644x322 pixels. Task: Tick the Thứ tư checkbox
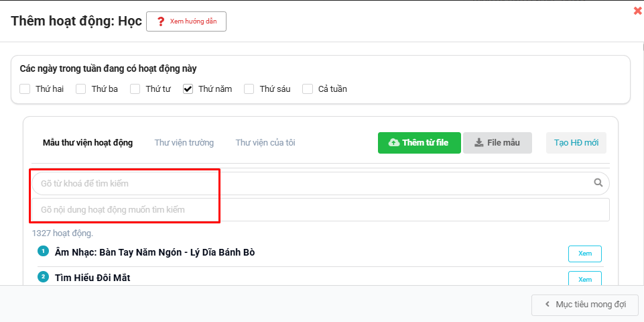tap(135, 89)
